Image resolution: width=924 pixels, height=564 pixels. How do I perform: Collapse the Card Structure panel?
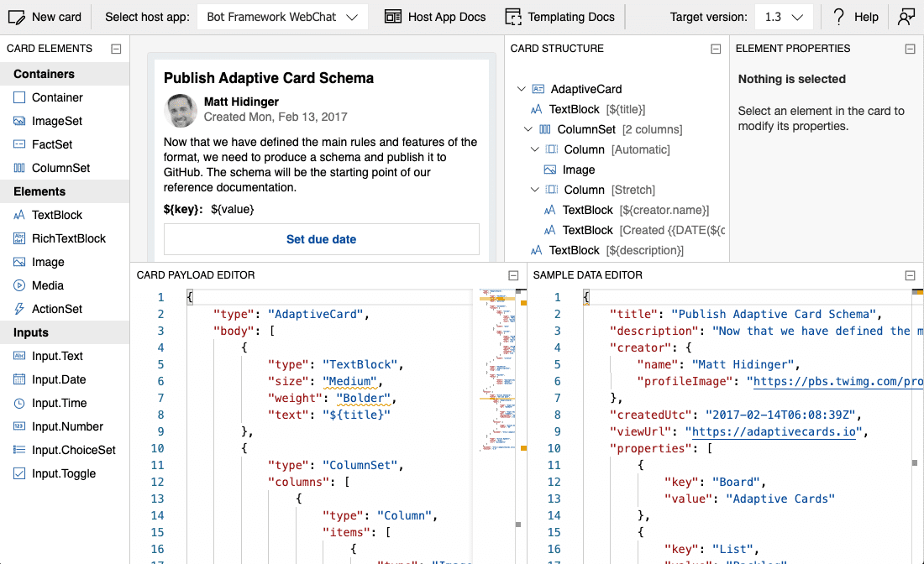tap(716, 49)
